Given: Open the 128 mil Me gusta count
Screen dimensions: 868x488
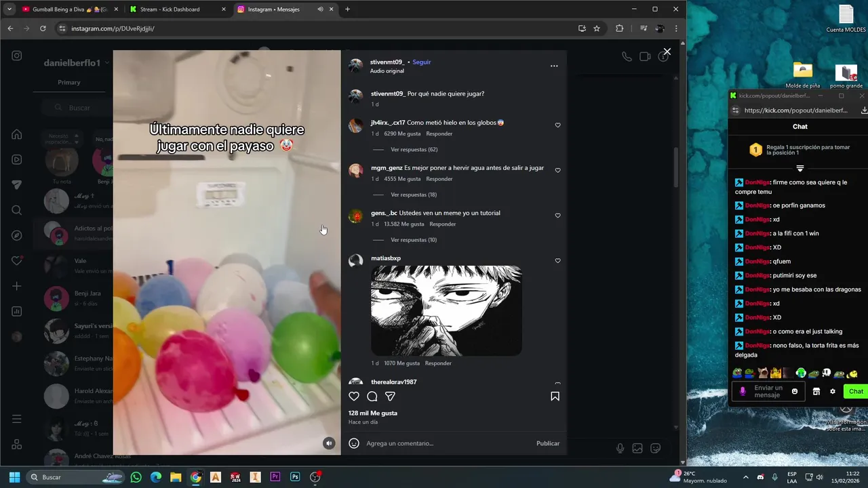Looking at the screenshot, I should click(x=373, y=413).
